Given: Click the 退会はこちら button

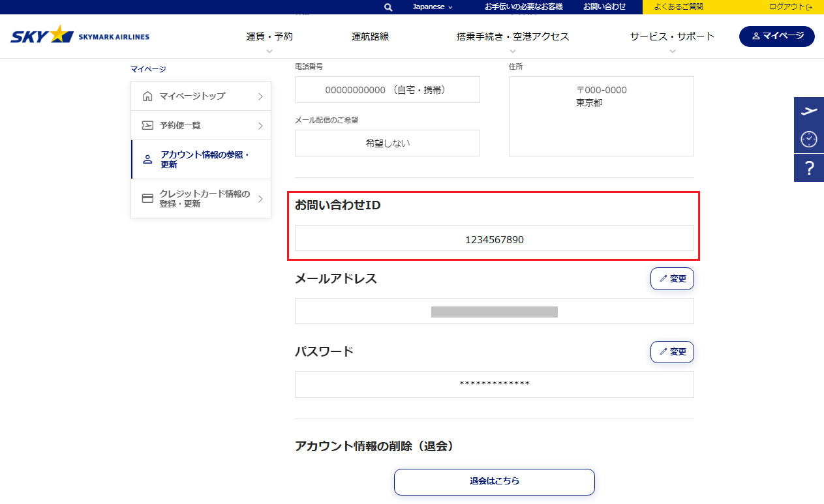Looking at the screenshot, I should (x=494, y=482).
